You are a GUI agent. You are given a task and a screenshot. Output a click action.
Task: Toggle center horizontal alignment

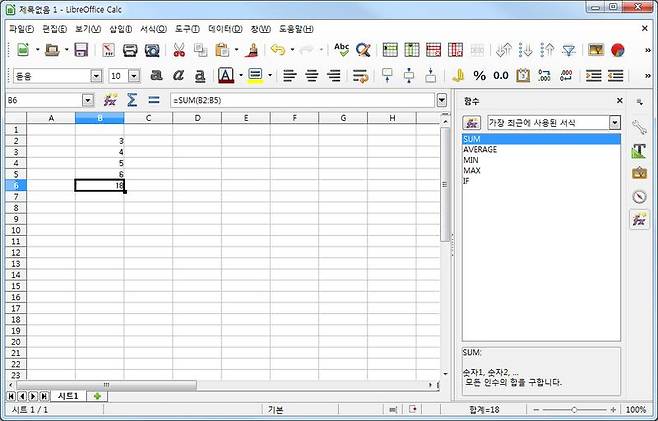point(311,75)
